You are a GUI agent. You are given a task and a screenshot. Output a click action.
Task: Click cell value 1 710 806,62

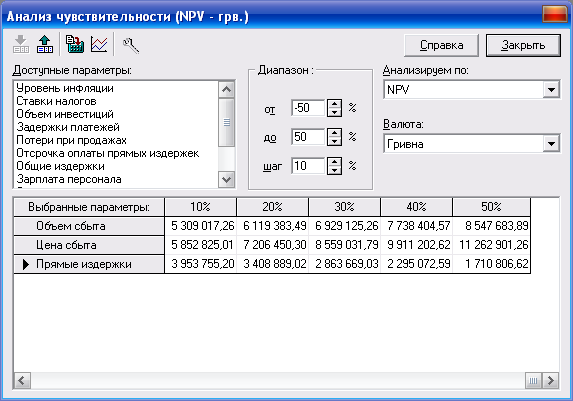[492, 264]
